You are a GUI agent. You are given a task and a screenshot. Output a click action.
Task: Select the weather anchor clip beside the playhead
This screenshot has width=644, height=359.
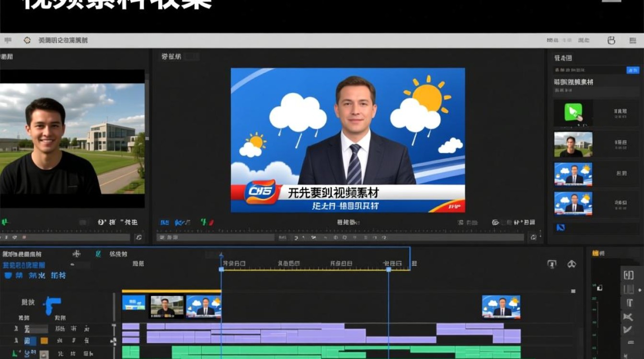(x=204, y=306)
